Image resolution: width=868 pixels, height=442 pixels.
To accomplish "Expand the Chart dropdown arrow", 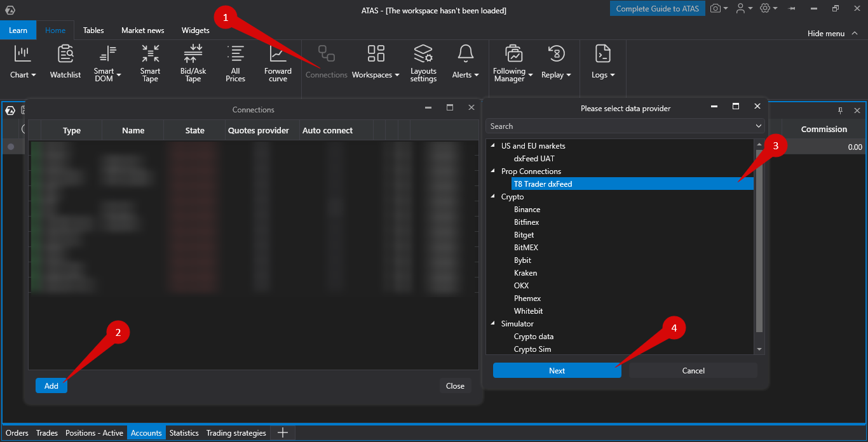I will 34,75.
